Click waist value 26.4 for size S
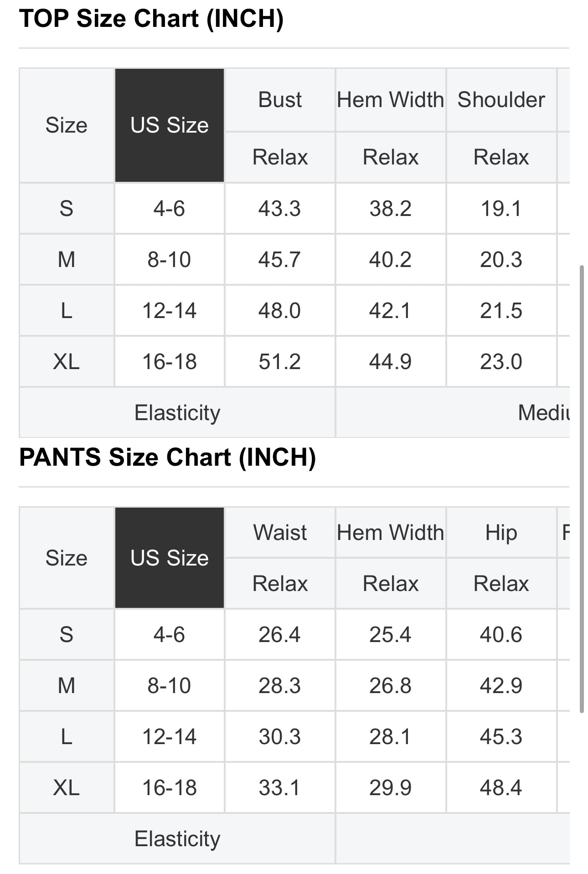 tap(280, 634)
